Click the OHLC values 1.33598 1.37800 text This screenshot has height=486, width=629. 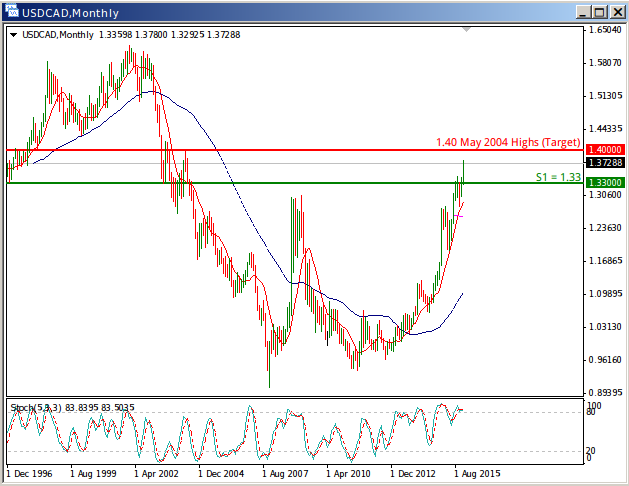133,35
